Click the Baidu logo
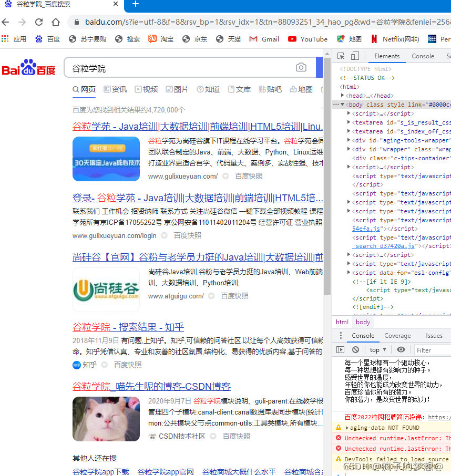Image resolution: width=451 pixels, height=476 pixels. tap(28, 67)
